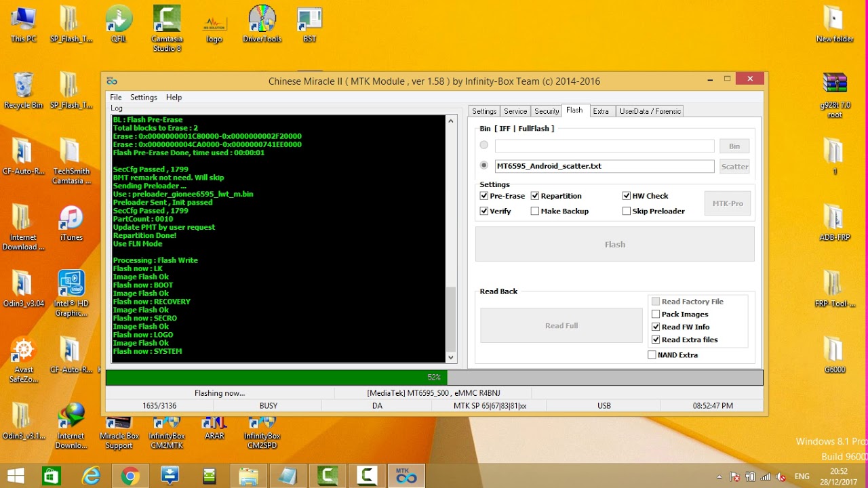Open the Settings menu
This screenshot has width=868, height=488.
[x=144, y=98]
